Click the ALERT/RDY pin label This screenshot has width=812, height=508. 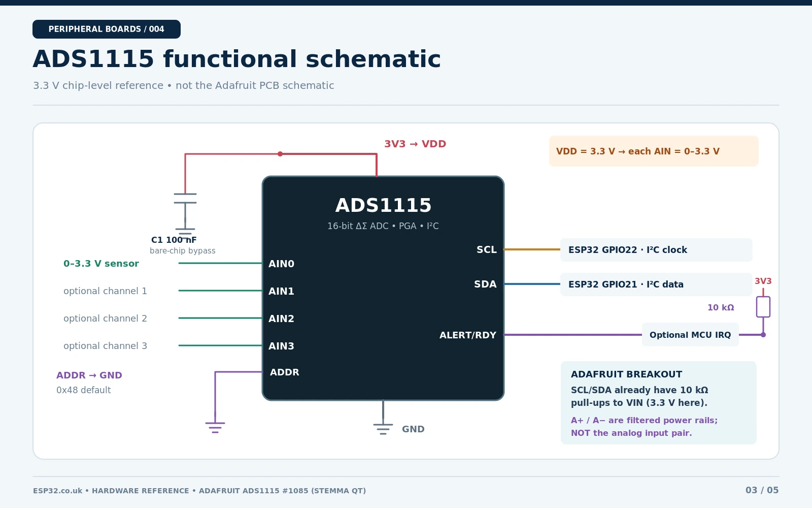(x=468, y=335)
